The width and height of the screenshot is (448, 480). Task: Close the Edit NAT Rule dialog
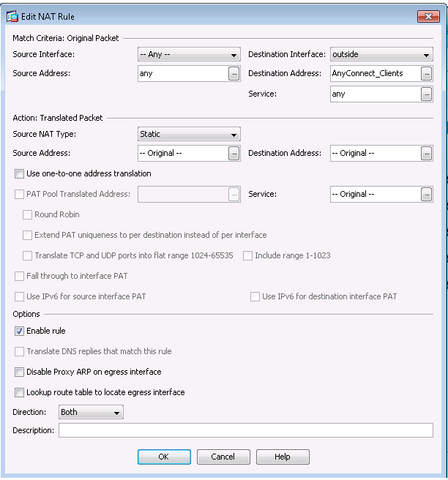[x=426, y=16]
